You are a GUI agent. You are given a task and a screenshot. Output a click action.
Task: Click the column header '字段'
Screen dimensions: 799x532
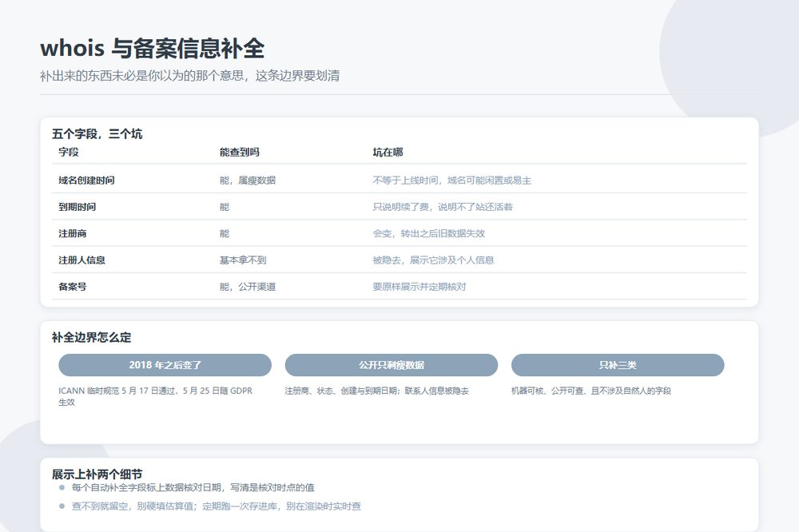tap(69, 152)
